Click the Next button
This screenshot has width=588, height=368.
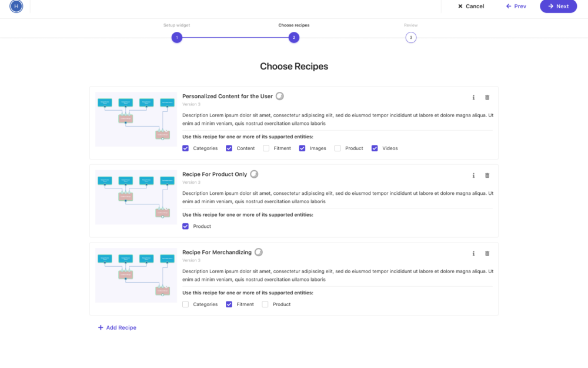558,6
